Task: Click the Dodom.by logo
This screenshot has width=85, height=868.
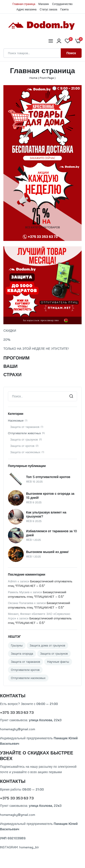Action: 42,25
